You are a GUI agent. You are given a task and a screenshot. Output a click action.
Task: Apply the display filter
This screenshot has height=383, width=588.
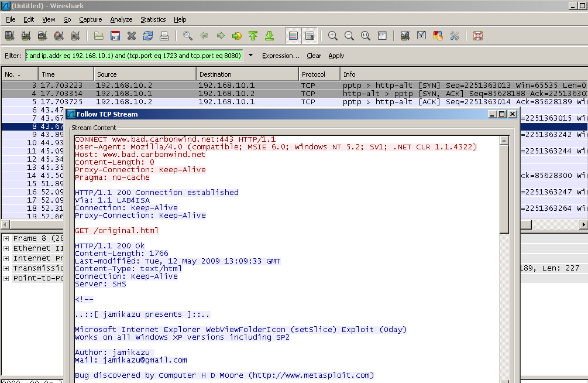pos(336,56)
